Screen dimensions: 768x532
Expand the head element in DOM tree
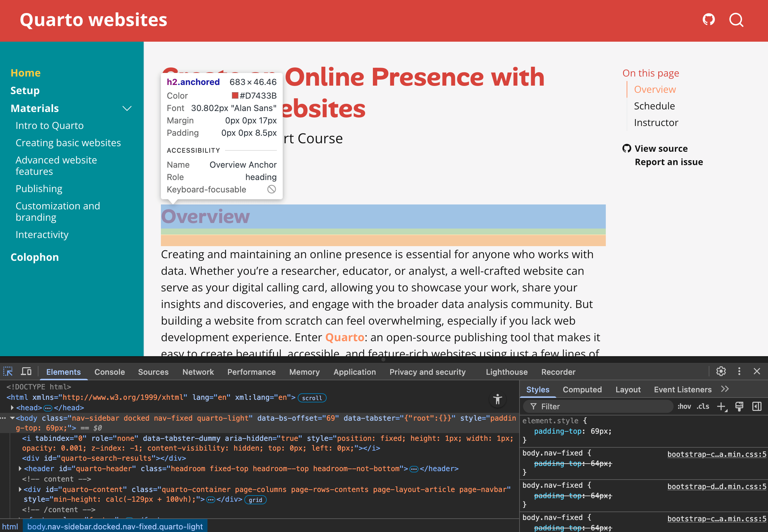point(12,408)
